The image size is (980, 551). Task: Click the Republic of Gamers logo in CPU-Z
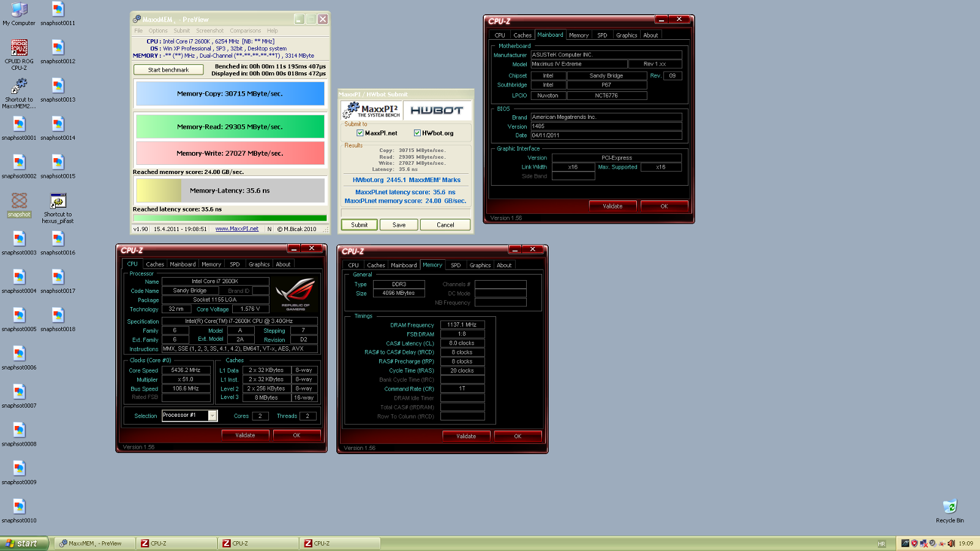click(295, 294)
